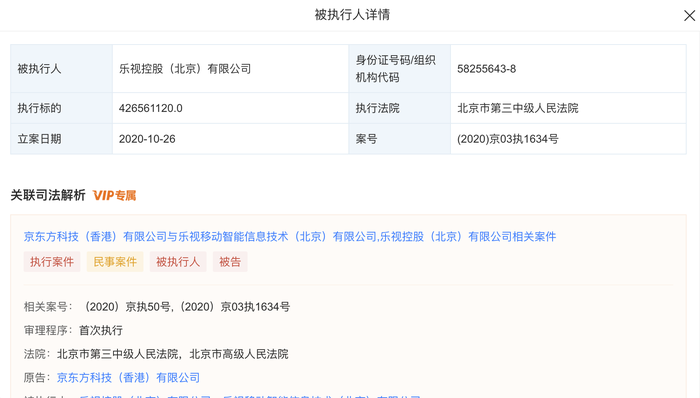
Task: Select the 执行案件 tag
Action: coord(52,262)
